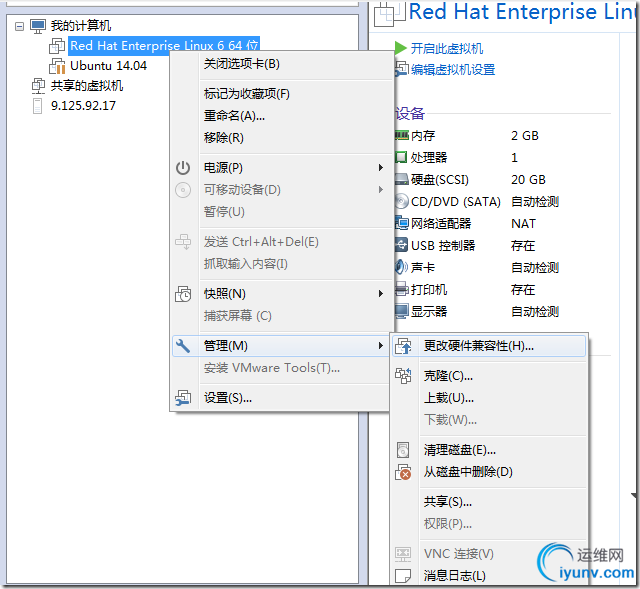Click the CD/DVD (SATA) disc icon
Image resolution: width=640 pixels, height=589 pixels.
click(x=402, y=201)
